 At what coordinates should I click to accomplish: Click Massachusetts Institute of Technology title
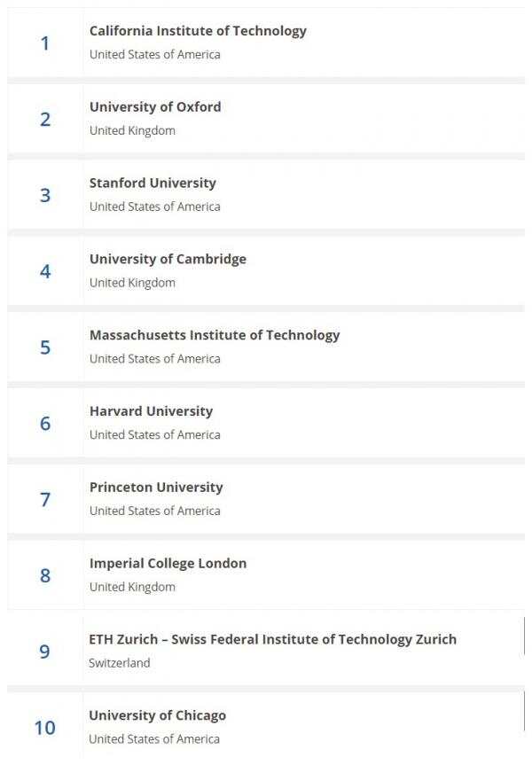215,335
